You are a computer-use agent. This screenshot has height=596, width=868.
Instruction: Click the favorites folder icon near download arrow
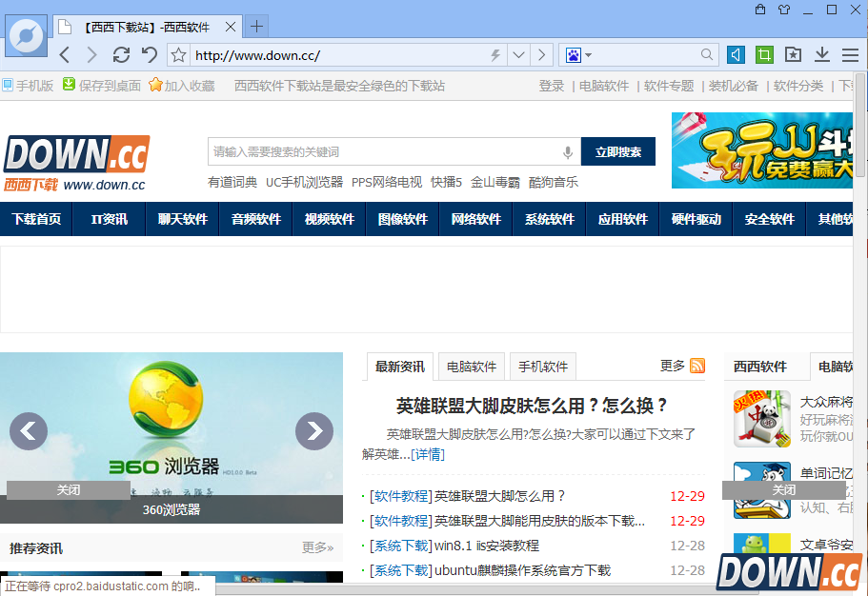(793, 54)
